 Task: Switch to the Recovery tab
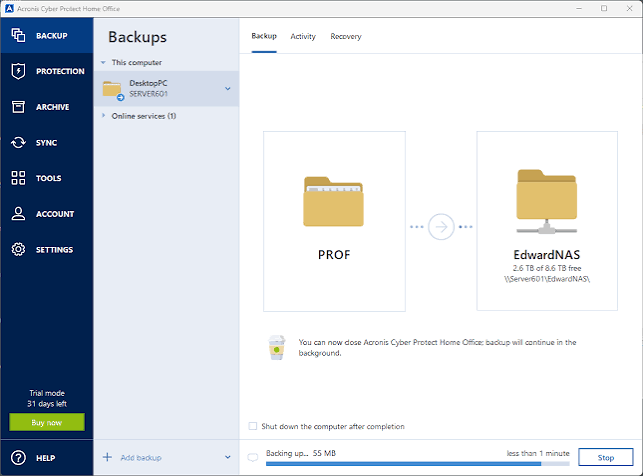(346, 36)
